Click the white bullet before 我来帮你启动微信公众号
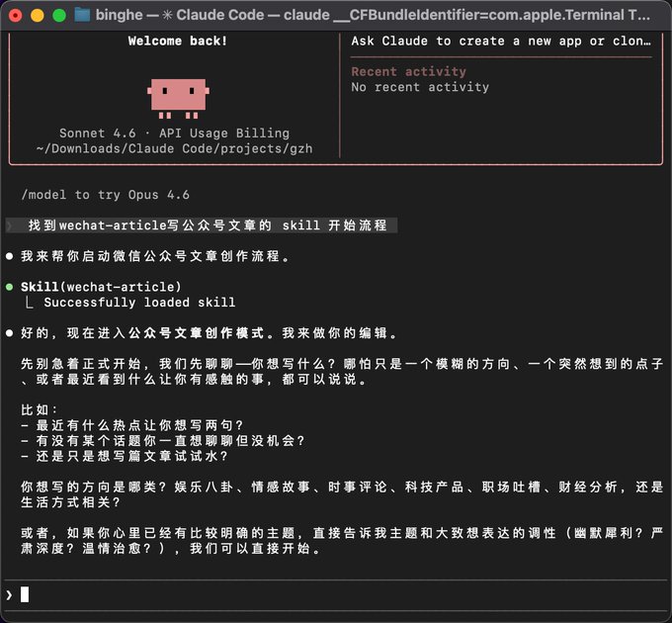Viewport: 672px width, 623px height. point(10,256)
